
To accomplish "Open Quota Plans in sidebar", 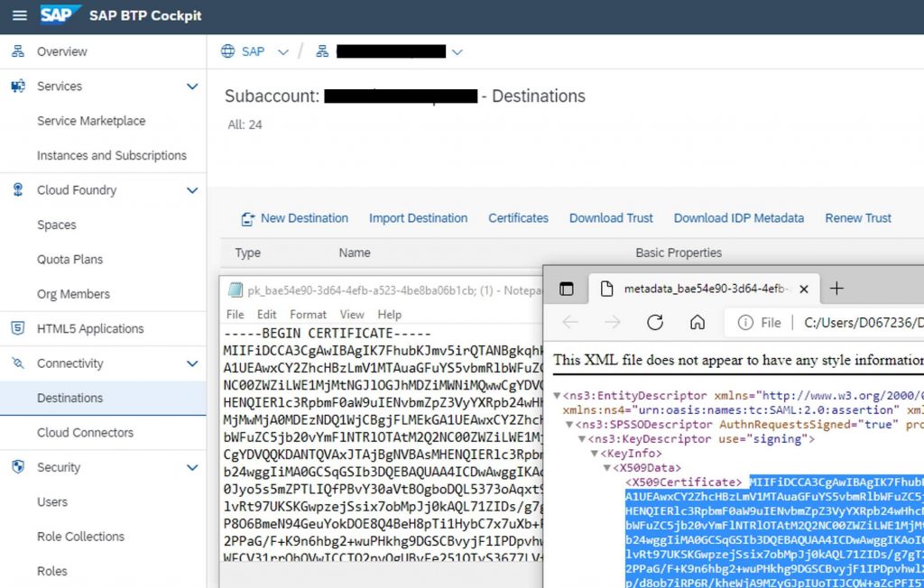I will coord(69,259).
